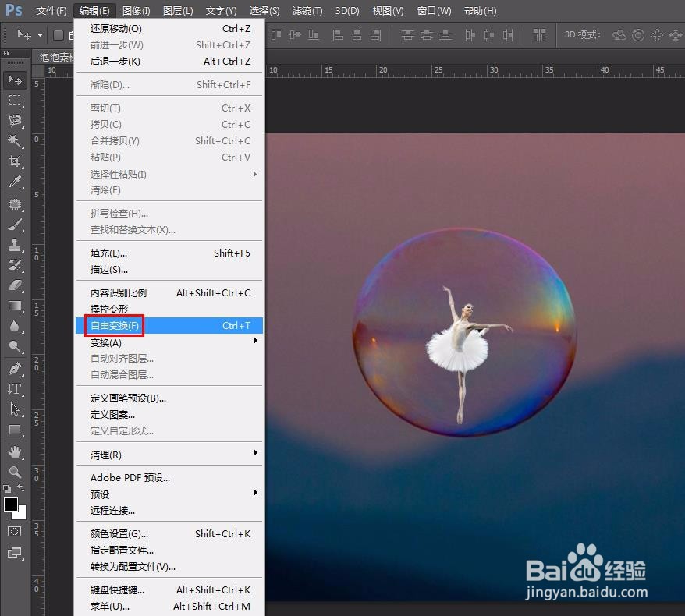Swap foreground and background colors

point(20,487)
